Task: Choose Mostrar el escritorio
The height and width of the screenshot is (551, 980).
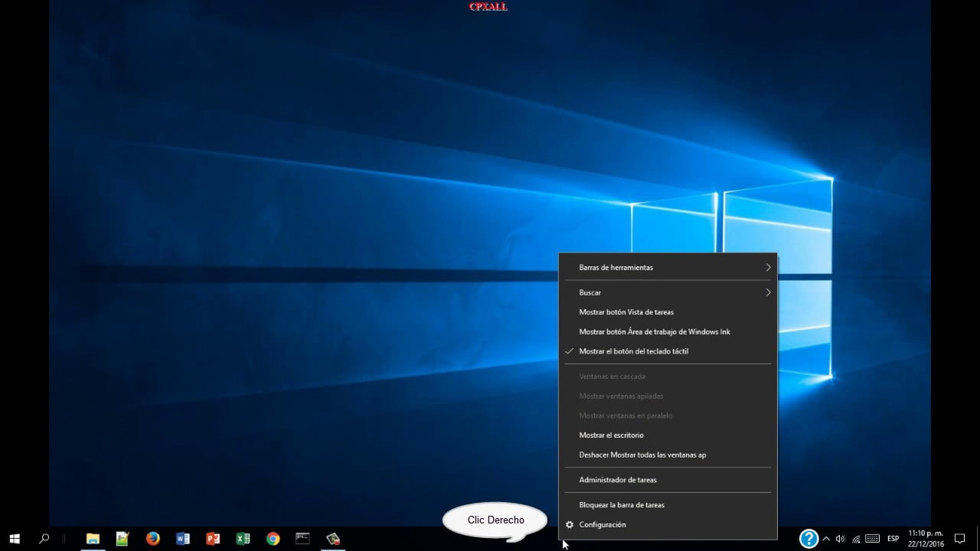Action: pos(668,435)
